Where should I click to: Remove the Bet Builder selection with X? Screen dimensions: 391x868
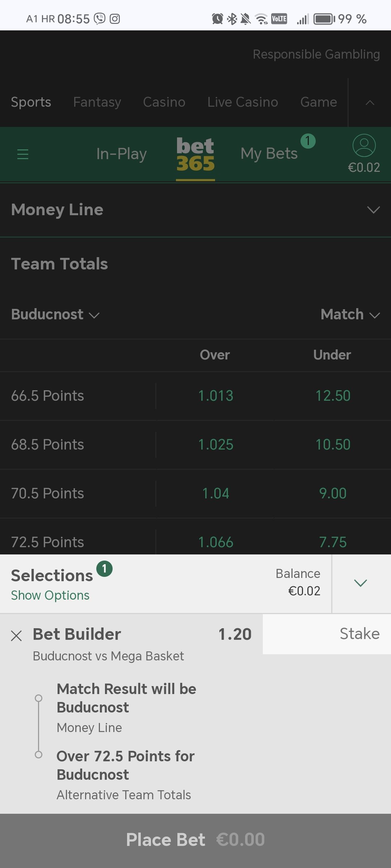pyautogui.click(x=16, y=635)
